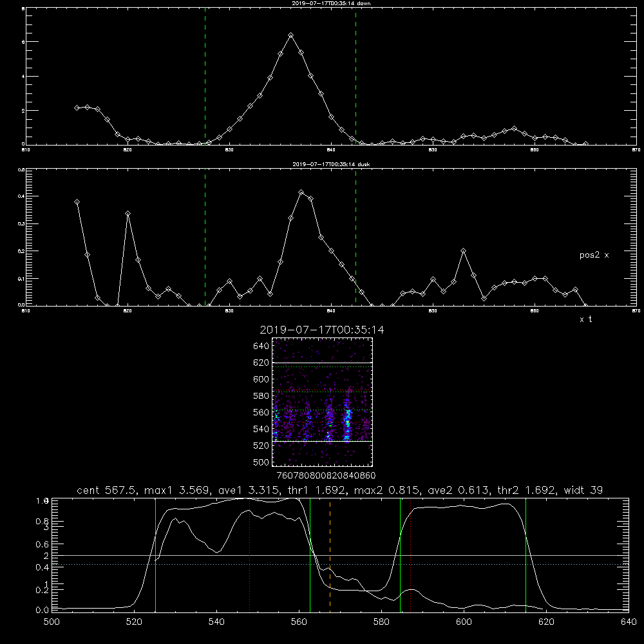
Task: Click bottom plot x-axis label 540
Action: click(x=216, y=622)
